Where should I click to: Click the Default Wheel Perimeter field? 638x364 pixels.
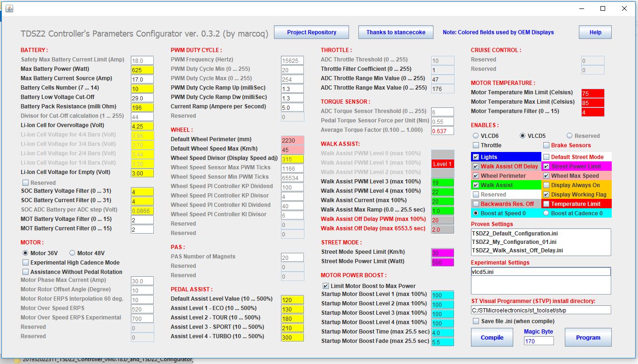click(x=293, y=140)
